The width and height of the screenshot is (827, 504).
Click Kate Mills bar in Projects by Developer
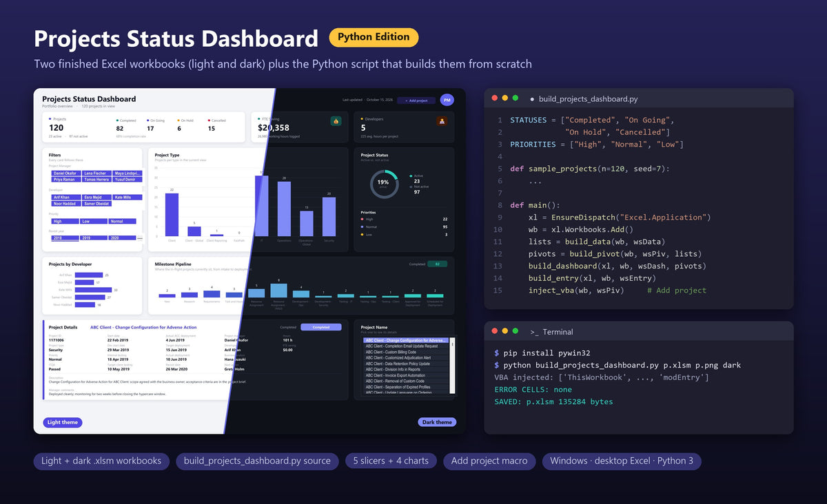[x=93, y=290]
